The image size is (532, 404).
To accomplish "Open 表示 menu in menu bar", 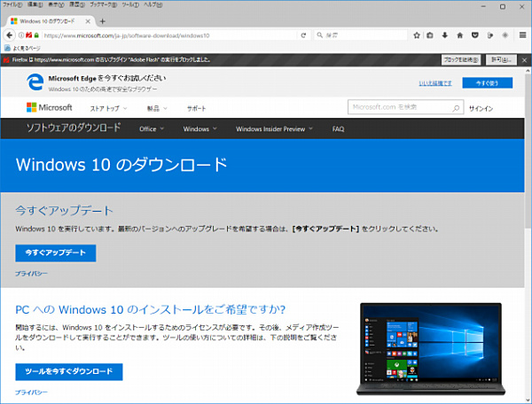I will 56,5.
